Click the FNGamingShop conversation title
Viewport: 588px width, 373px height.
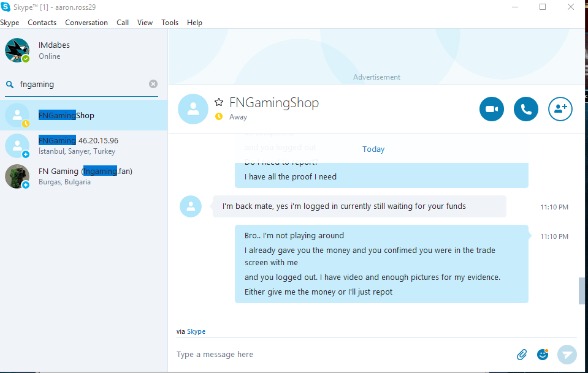[x=274, y=103]
